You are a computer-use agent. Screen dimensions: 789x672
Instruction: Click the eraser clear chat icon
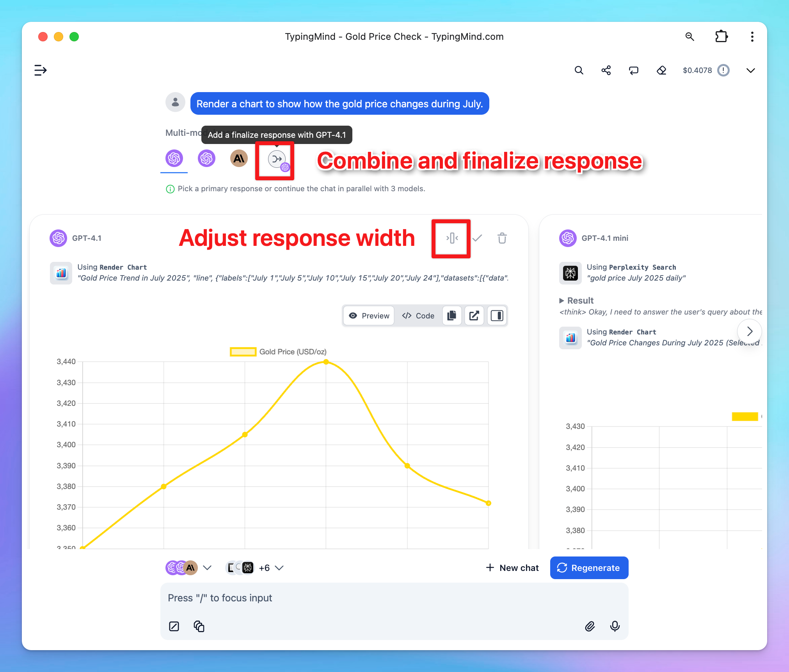tap(661, 70)
